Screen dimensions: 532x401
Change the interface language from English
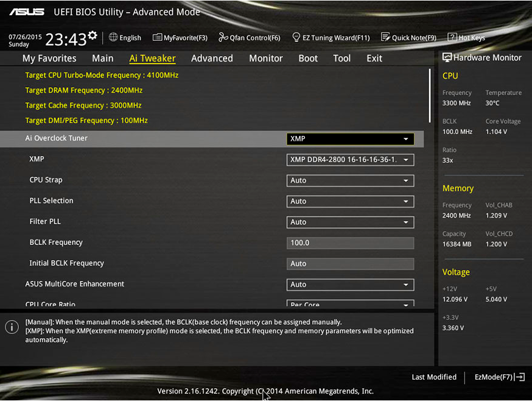click(x=125, y=37)
